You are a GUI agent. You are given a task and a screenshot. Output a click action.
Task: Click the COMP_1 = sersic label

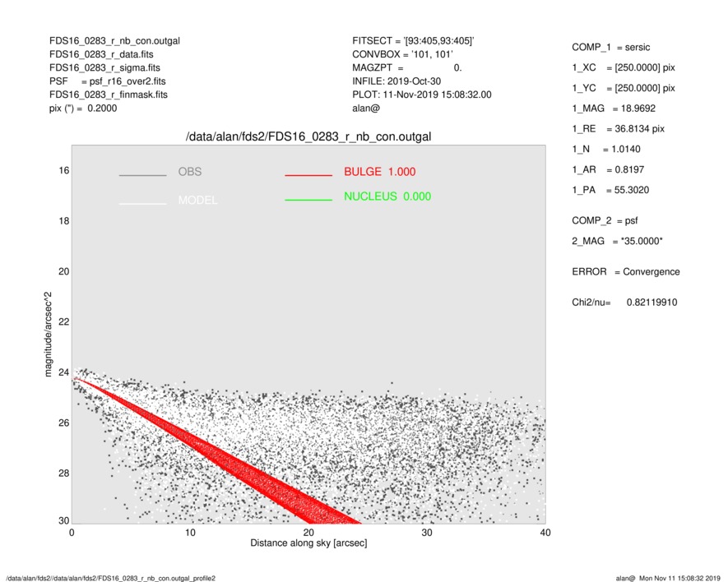(x=611, y=48)
